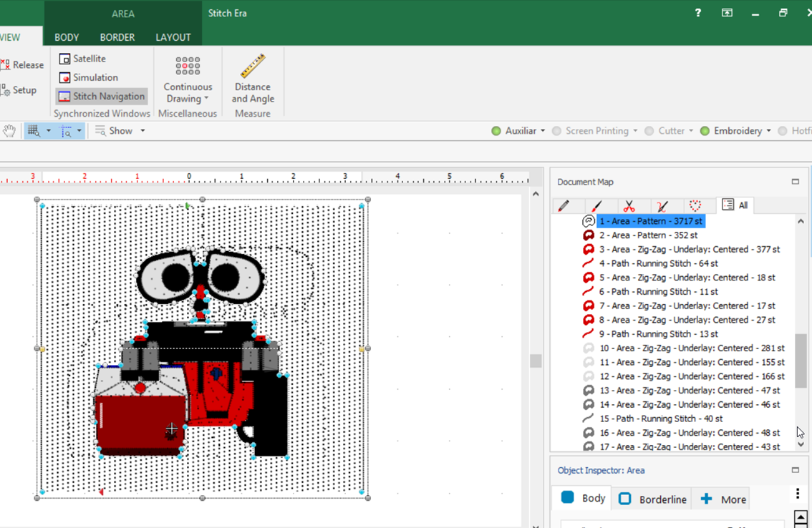The height and width of the screenshot is (528, 812).
Task: Filter Document Map by dotted heart icon
Action: (x=695, y=205)
